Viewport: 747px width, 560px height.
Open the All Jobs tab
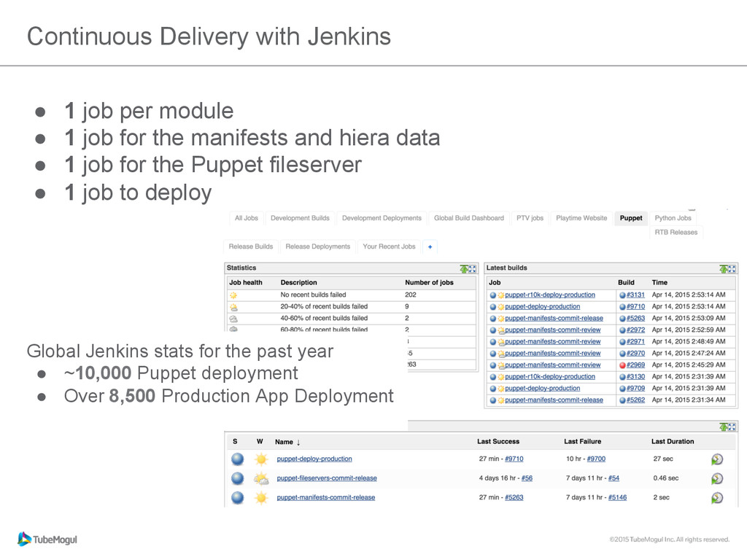247,218
